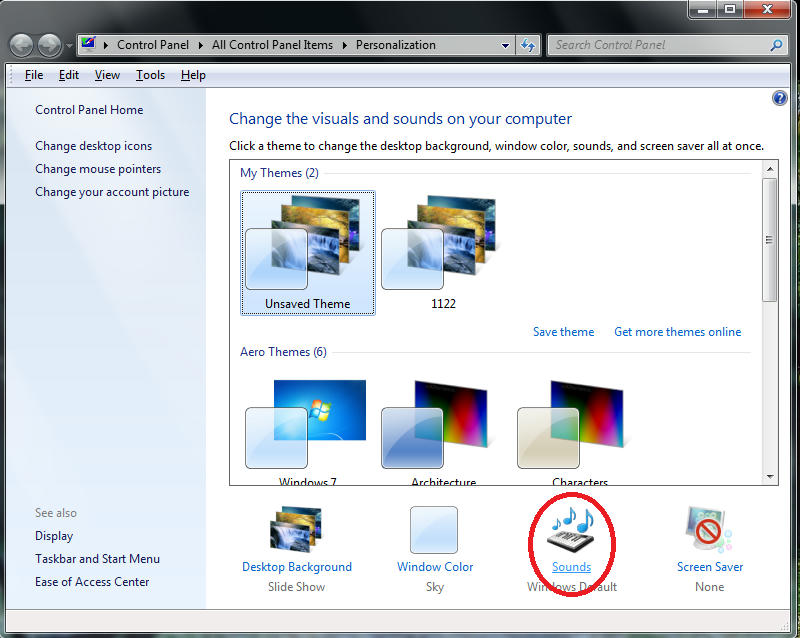Open the Edit menu

tap(68, 75)
